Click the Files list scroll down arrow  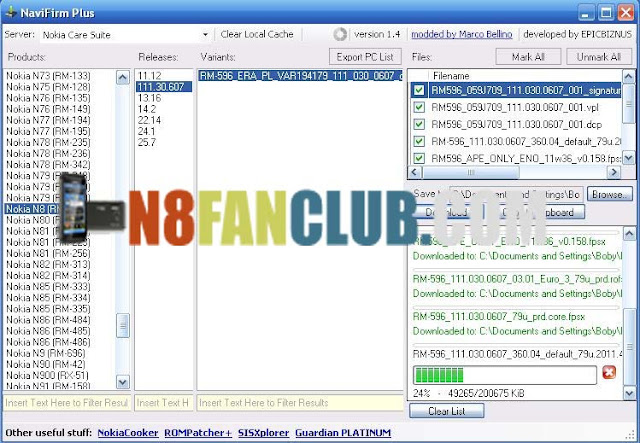[x=629, y=158]
